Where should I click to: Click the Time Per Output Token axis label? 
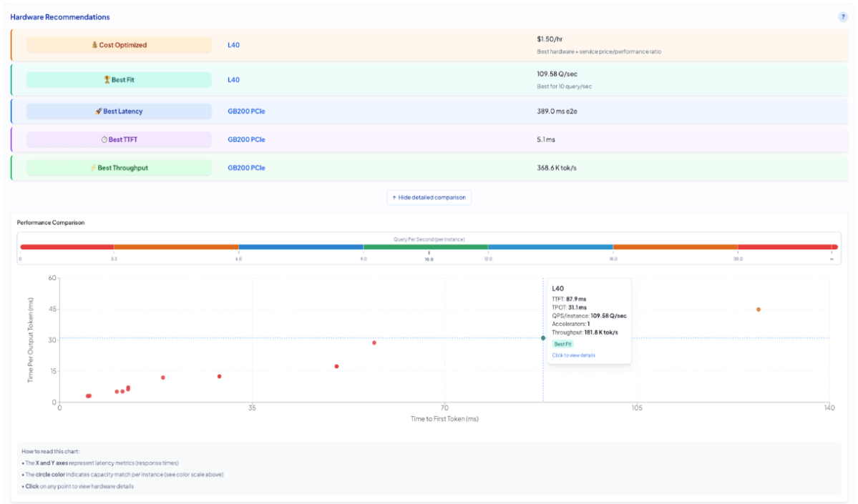[30, 340]
